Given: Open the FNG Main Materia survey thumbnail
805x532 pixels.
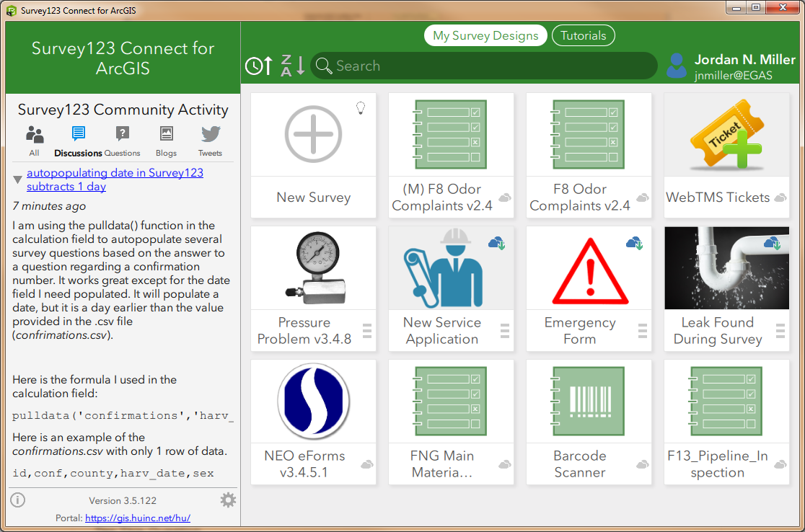Looking at the screenshot, I should (451, 402).
